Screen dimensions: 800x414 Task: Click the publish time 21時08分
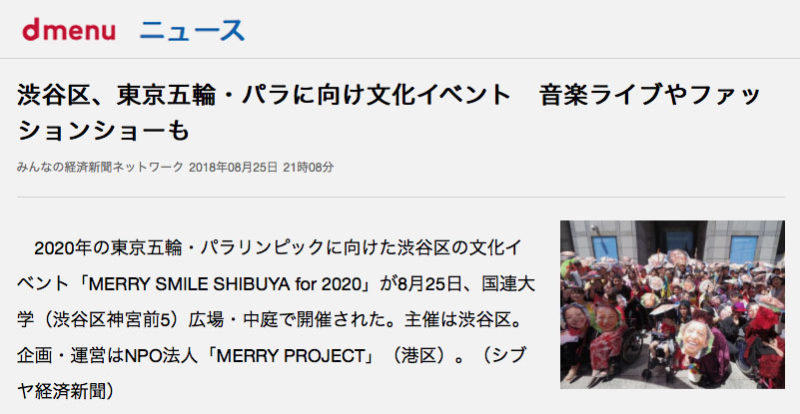pyautogui.click(x=308, y=167)
